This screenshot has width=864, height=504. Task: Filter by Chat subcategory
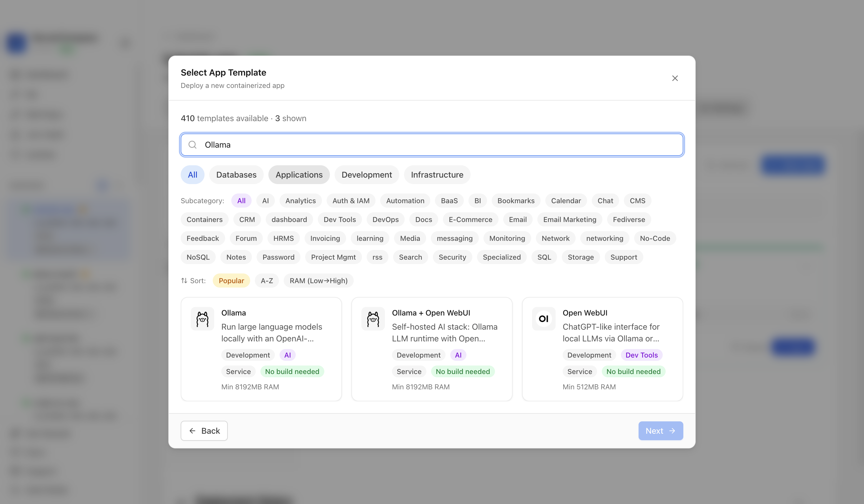coord(605,201)
